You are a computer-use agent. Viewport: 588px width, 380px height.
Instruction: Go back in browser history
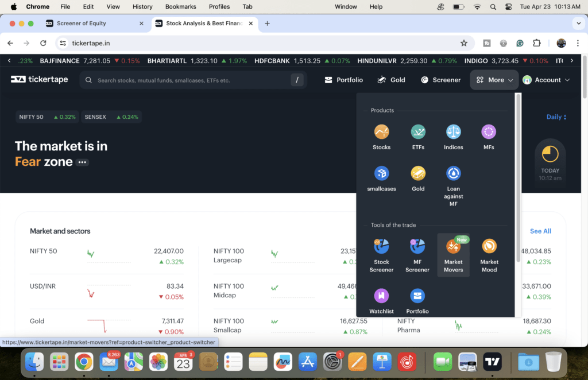coord(10,43)
